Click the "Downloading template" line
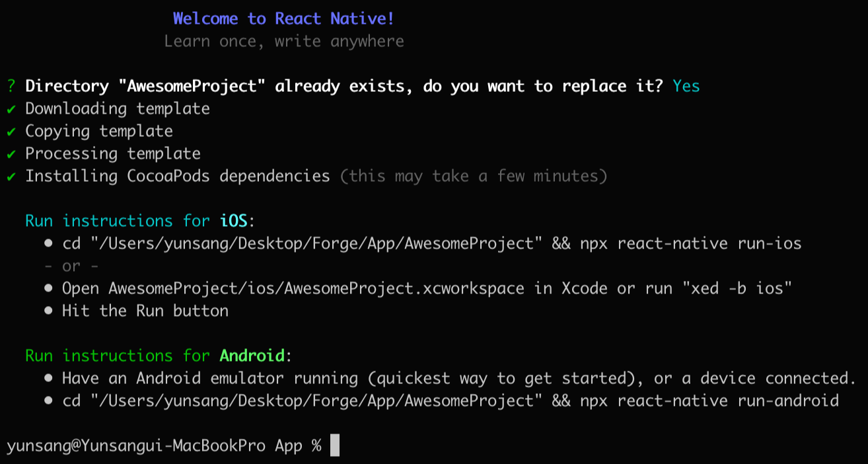The image size is (868, 464). (x=118, y=109)
